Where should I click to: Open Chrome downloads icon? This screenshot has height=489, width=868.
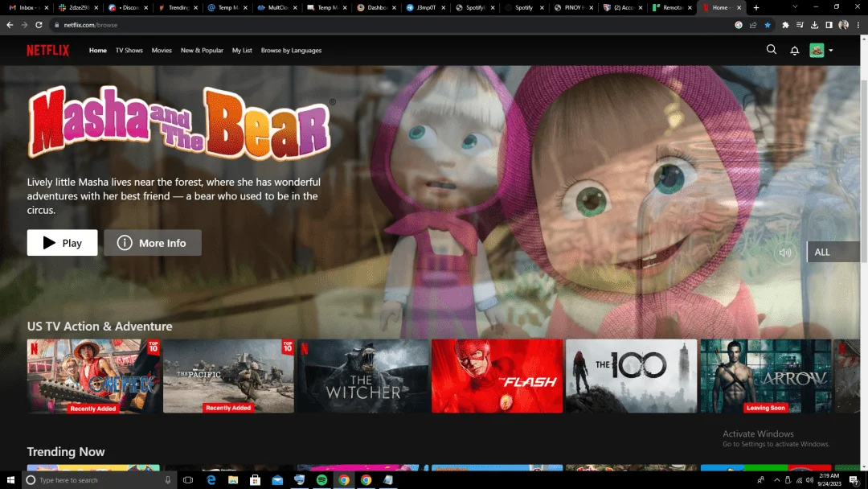tap(814, 25)
